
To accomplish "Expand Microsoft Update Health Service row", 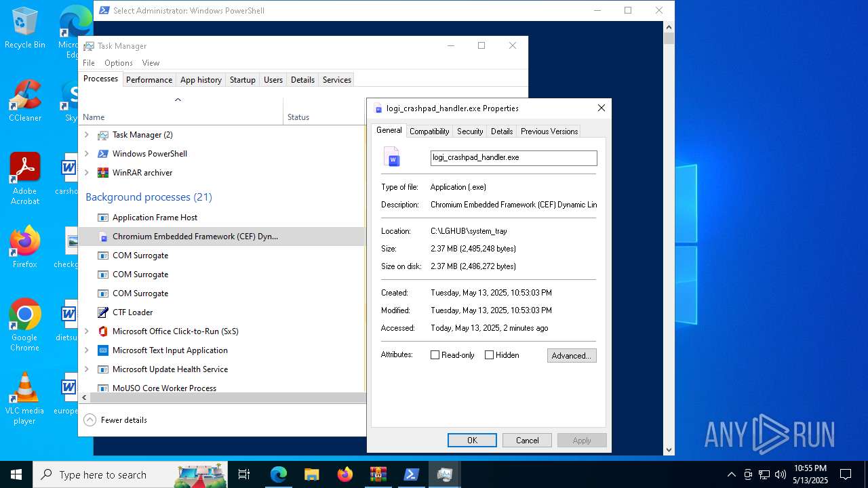I will tap(87, 369).
